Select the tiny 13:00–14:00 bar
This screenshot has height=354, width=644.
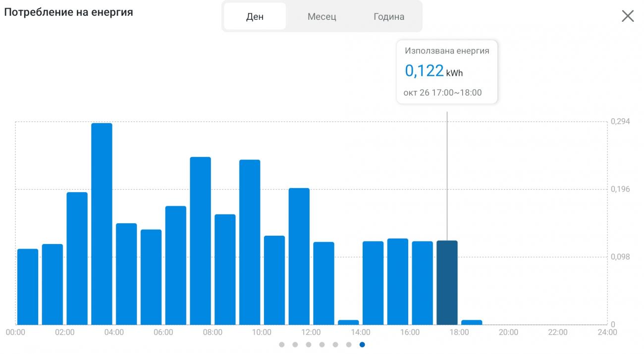(348, 322)
